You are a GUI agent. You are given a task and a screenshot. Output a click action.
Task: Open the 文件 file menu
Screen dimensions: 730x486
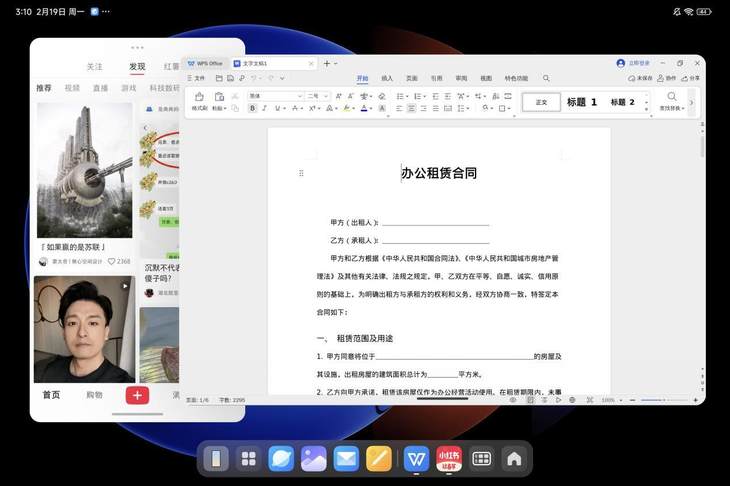coord(197,77)
